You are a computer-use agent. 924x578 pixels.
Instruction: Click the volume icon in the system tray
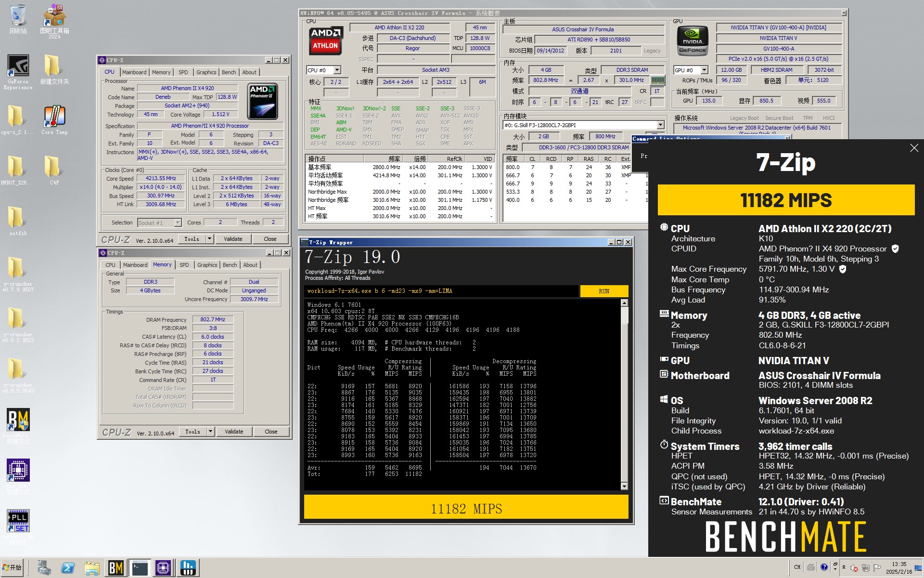click(854, 568)
